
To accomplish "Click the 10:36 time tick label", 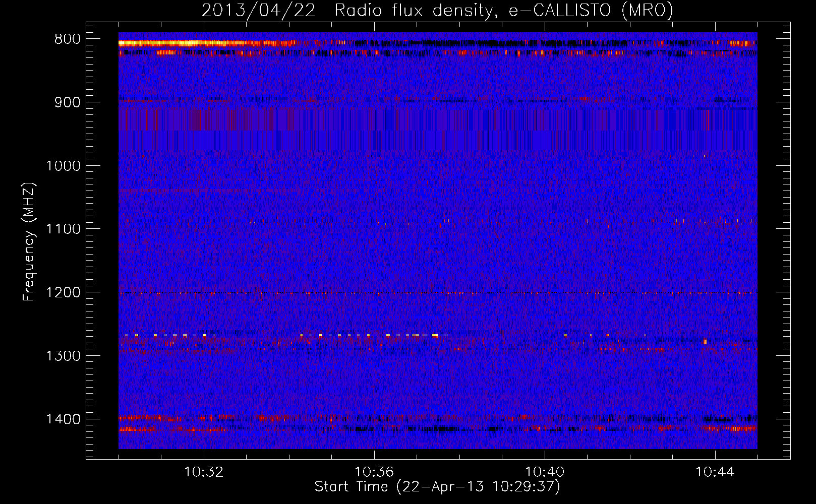I will [374, 472].
